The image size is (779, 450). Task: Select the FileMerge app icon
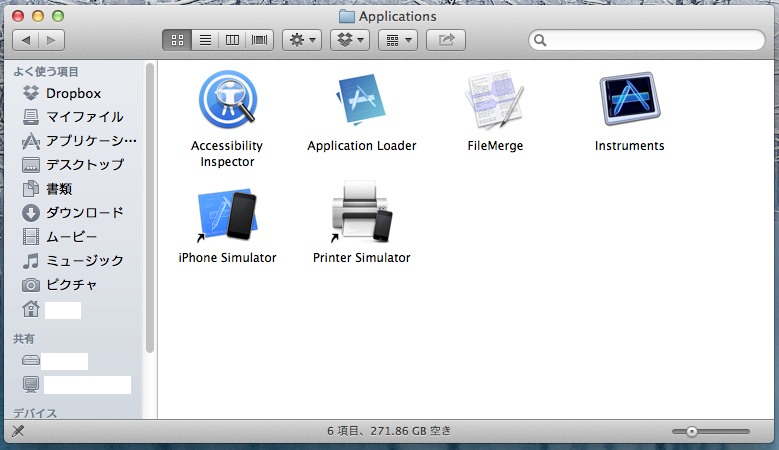495,99
